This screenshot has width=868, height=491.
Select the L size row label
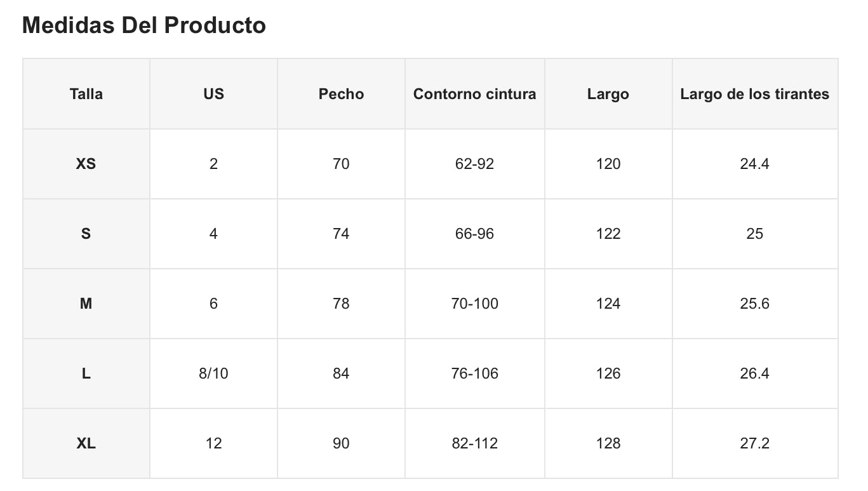pyautogui.click(x=86, y=373)
